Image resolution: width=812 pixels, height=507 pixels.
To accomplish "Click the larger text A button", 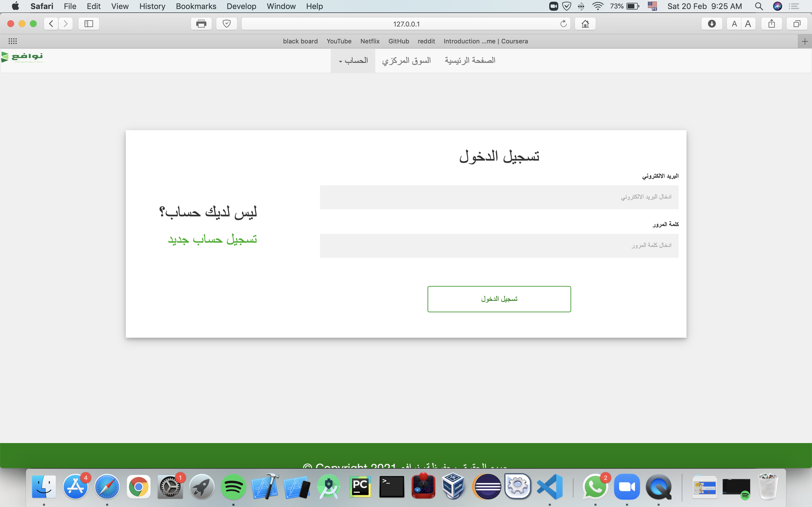I will pos(748,24).
